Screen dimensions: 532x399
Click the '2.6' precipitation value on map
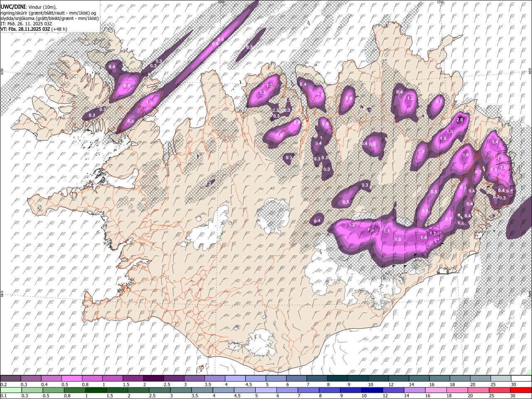[460, 120]
